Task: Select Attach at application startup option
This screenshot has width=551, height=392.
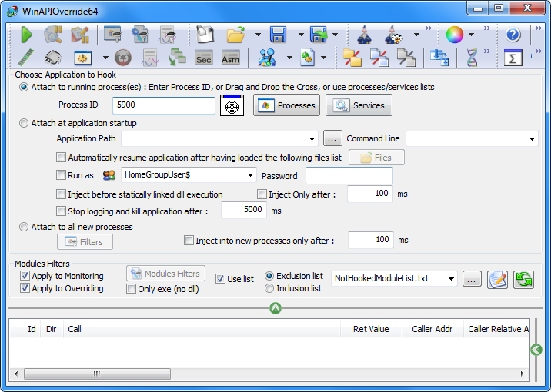Action: 24,123
